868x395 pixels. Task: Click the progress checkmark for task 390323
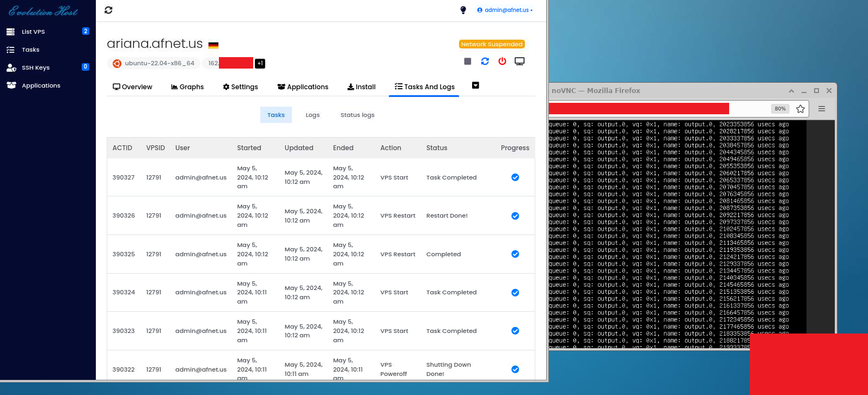tap(515, 331)
